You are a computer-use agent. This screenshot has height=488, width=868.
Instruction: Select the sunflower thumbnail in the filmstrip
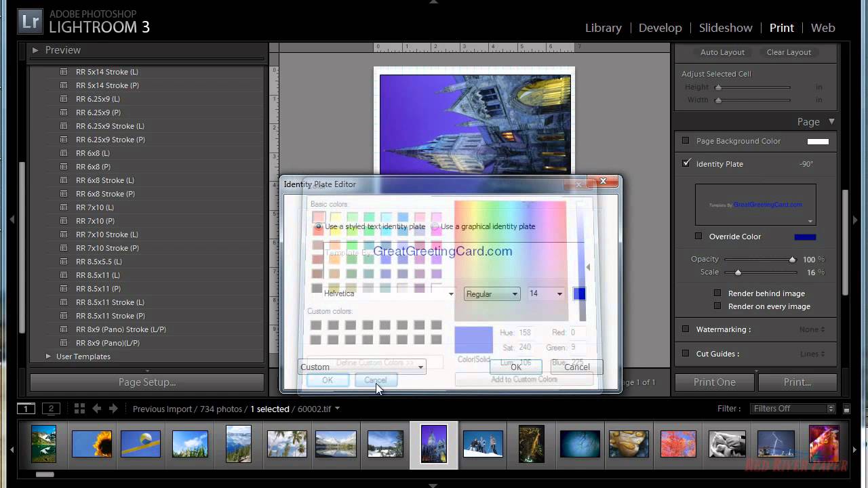pos(92,444)
